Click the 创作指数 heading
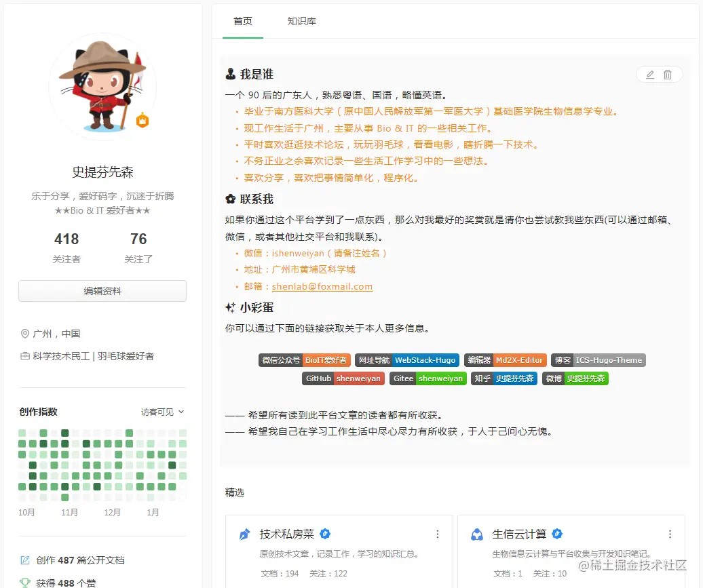The image size is (703, 588). coord(38,412)
